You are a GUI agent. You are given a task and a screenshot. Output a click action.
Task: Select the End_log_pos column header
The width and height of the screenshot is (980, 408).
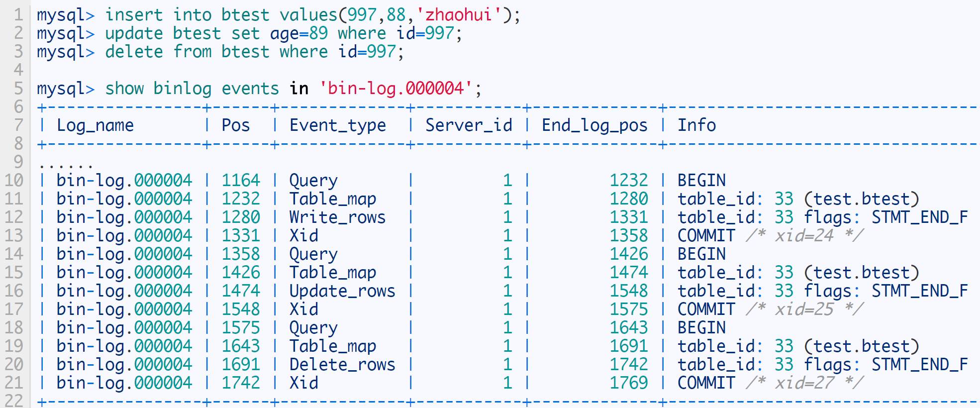click(x=594, y=125)
